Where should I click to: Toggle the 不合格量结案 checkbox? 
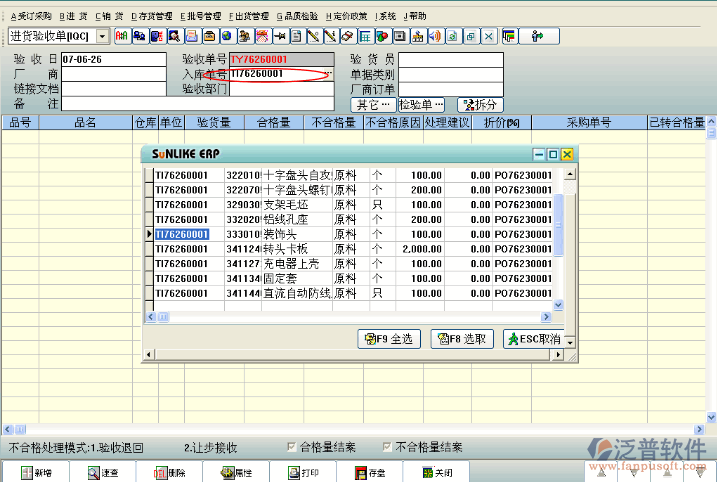[387, 447]
